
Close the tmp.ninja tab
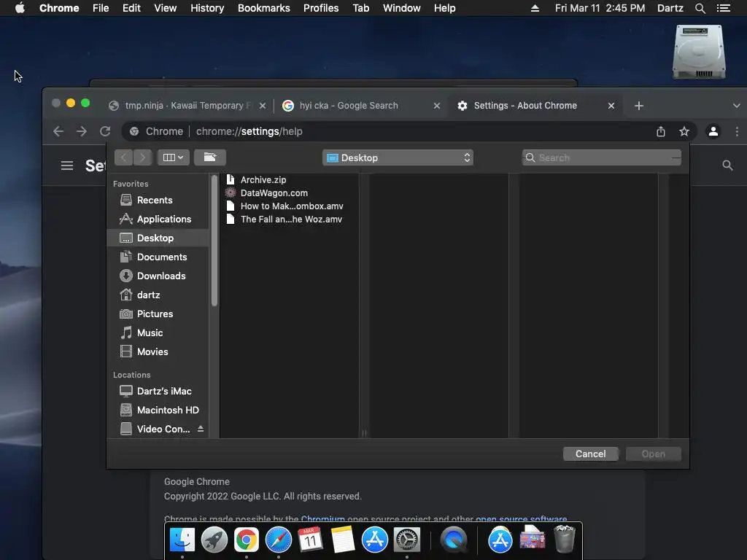(263, 106)
